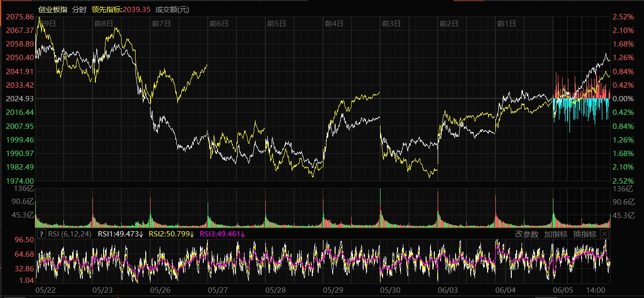The width and height of the screenshot is (644, 298).
Task: Click the 96.50 RSI axis label
Action: 25,239
